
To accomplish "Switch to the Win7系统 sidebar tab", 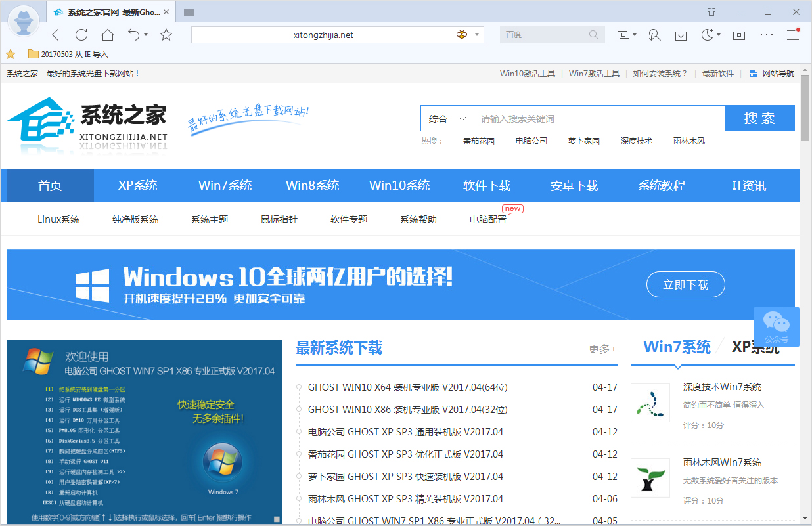I will coord(677,347).
